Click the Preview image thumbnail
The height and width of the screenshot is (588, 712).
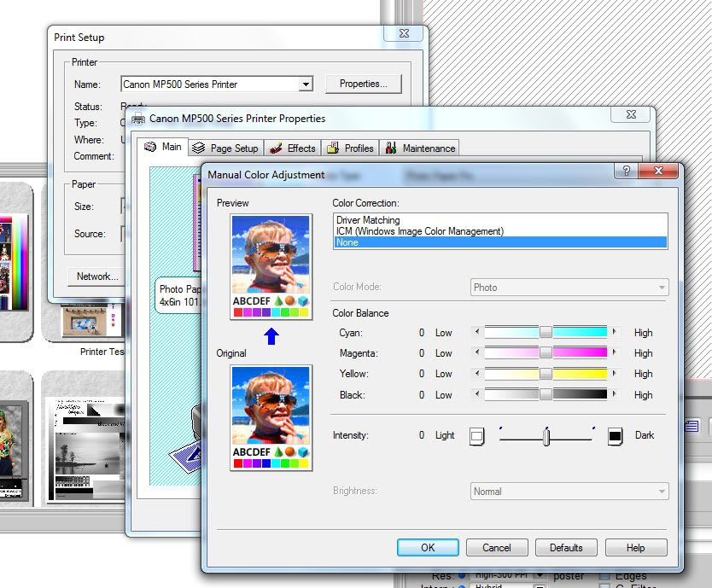pyautogui.click(x=271, y=266)
